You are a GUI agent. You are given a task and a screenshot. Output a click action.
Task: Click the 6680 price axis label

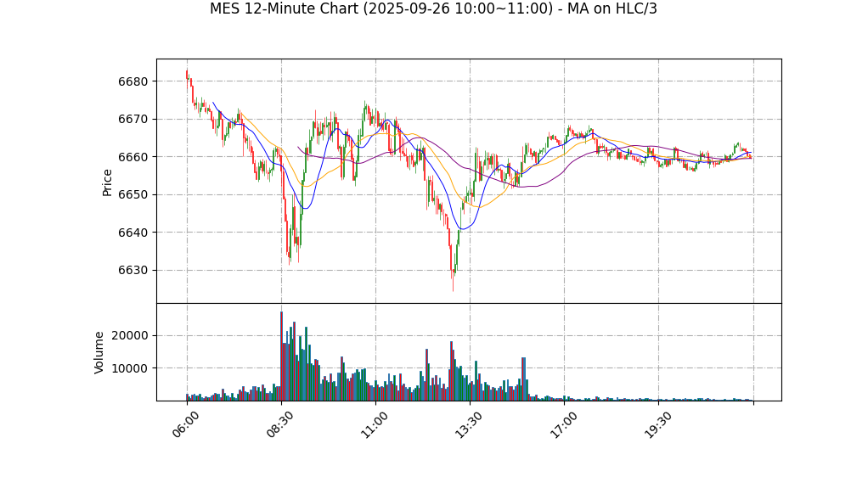[133, 81]
